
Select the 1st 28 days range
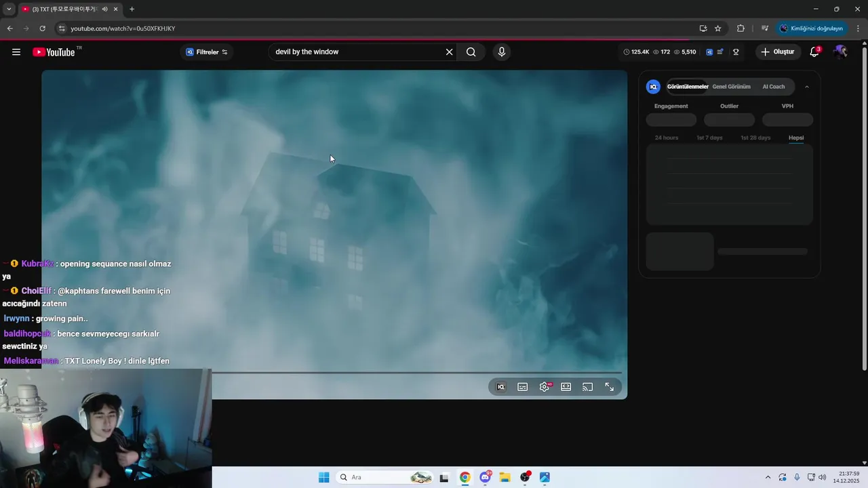click(755, 138)
